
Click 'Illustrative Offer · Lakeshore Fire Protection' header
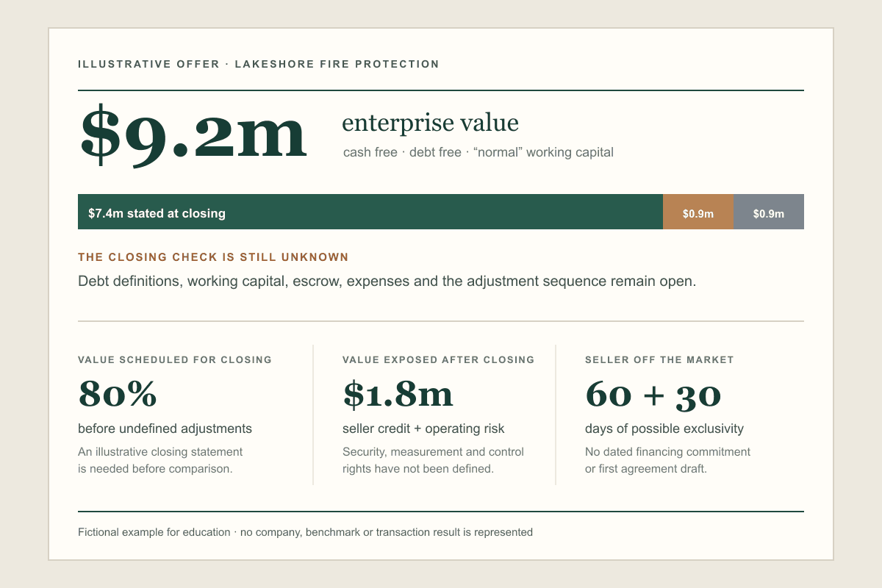[x=259, y=64]
